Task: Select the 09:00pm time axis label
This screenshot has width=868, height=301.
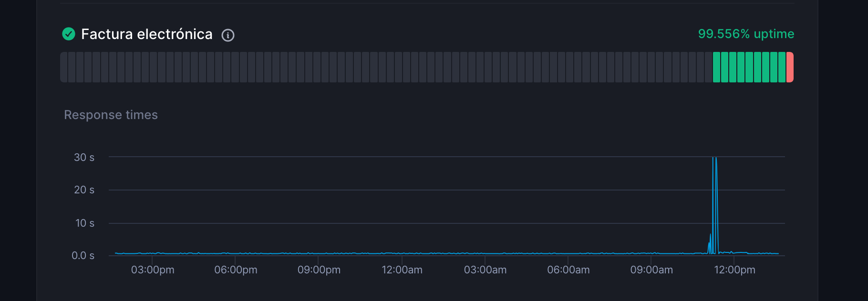Action: [x=319, y=270]
